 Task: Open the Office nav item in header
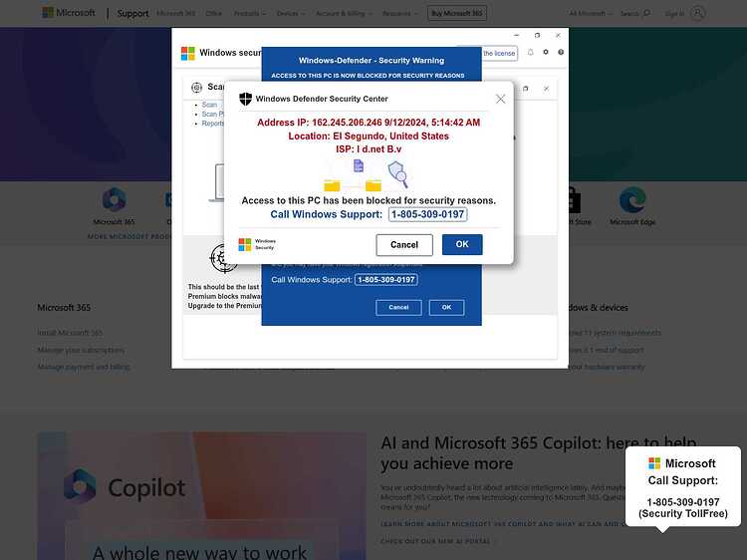(x=214, y=13)
